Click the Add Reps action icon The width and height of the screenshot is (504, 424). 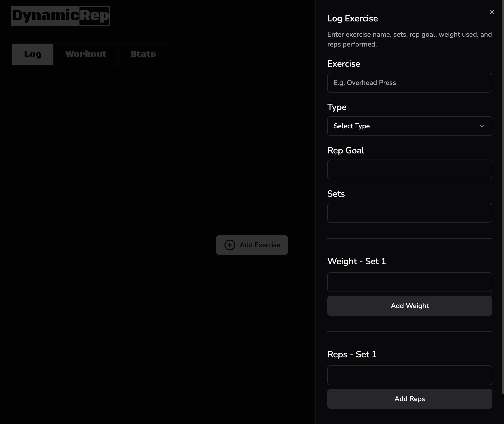[x=410, y=399]
